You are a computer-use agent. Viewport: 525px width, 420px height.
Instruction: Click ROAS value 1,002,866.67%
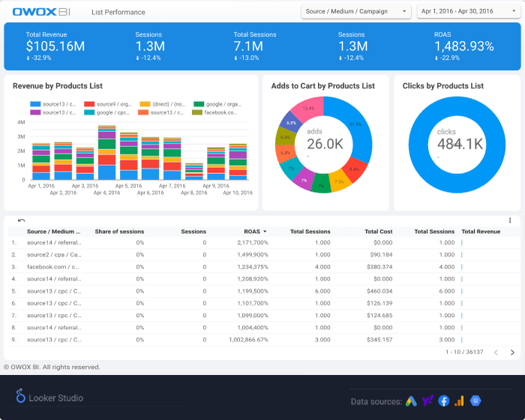[249, 340]
